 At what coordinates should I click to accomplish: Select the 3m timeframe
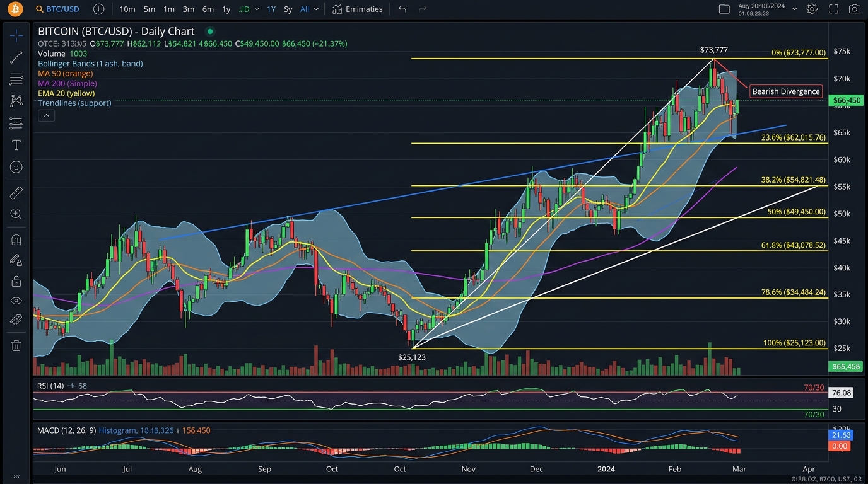tap(188, 9)
